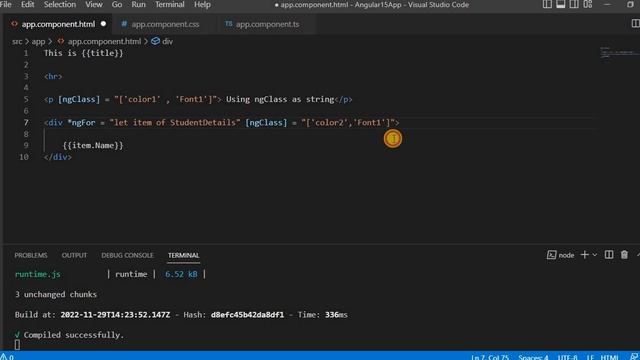Select the TERMINAL panel tab

pos(183,255)
